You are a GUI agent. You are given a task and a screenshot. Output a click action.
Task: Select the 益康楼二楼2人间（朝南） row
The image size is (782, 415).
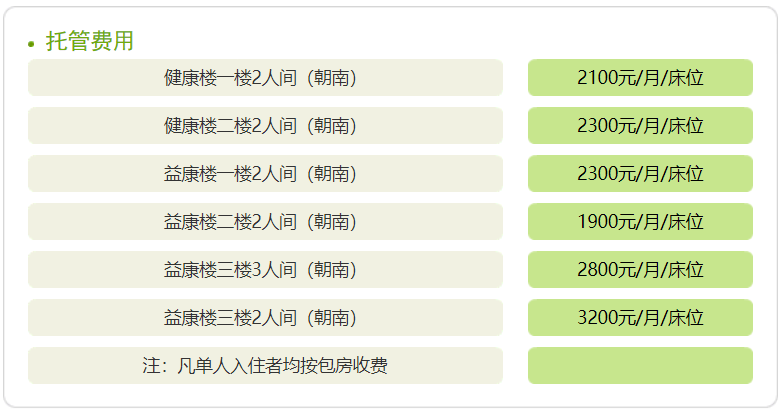click(x=265, y=221)
